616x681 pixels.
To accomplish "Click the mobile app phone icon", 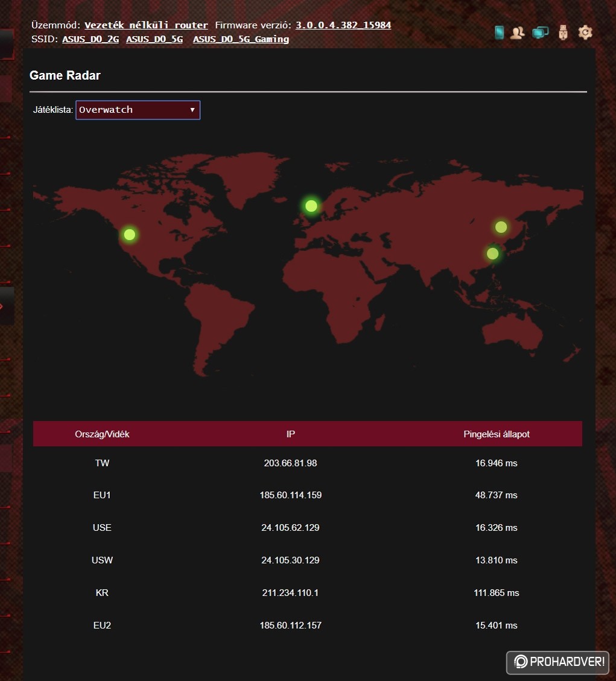I will point(499,32).
